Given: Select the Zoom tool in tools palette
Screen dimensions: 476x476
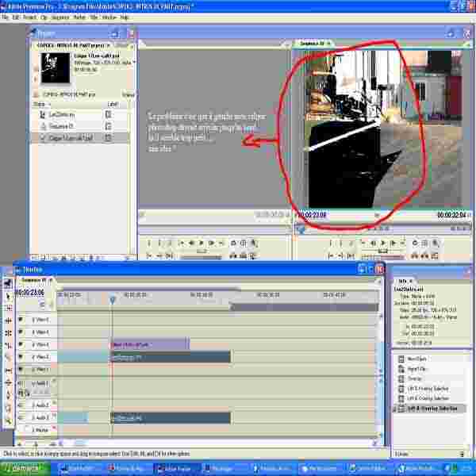Looking at the screenshot, I should [8, 420].
